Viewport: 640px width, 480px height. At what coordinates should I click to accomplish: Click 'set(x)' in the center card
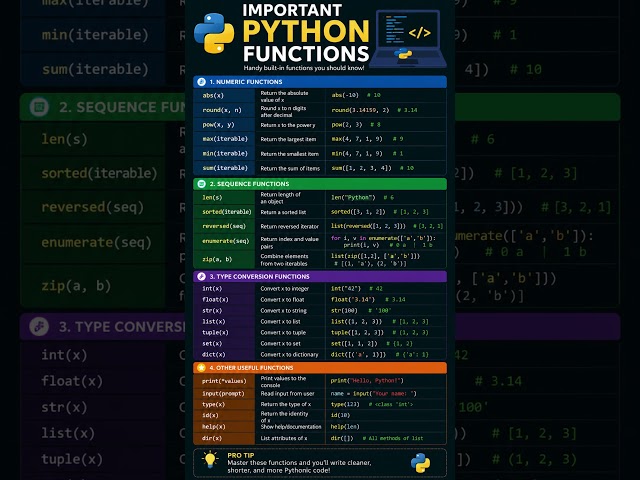pos(212,344)
